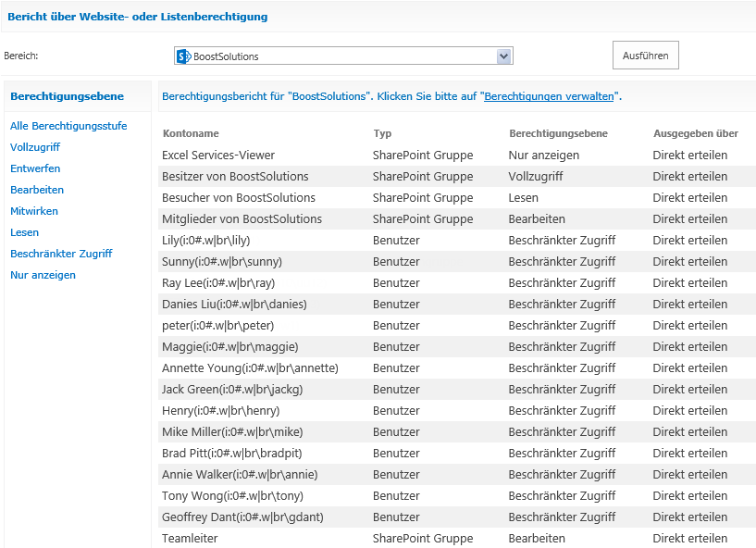This screenshot has width=756, height=548.
Task: Filter by Entwerfen permission level
Action: (35, 168)
